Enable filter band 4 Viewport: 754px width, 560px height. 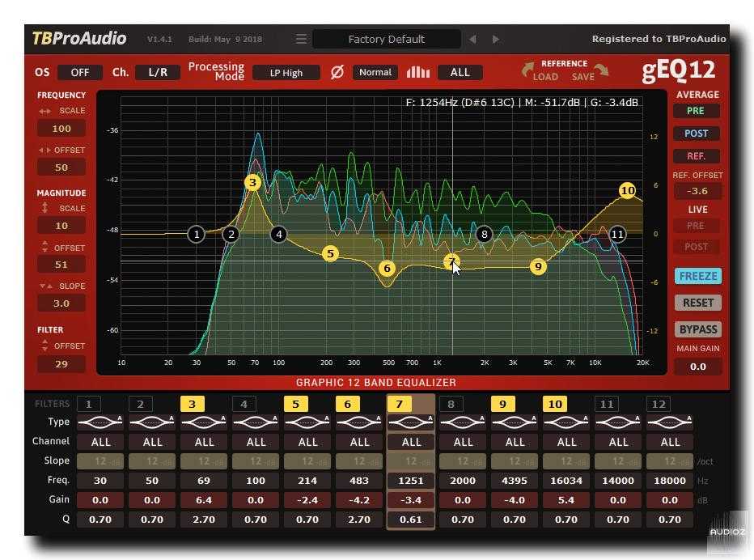(x=244, y=404)
